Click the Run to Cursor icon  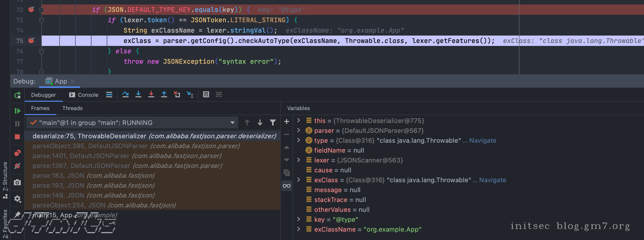(x=190, y=95)
